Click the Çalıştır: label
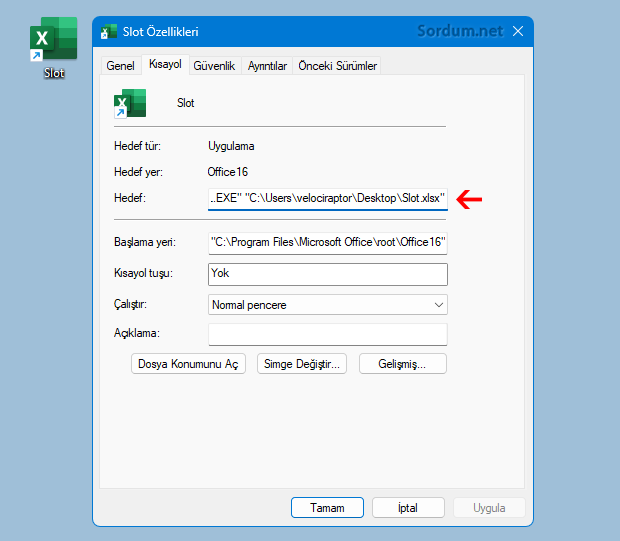The width and height of the screenshot is (620, 541). [130, 304]
